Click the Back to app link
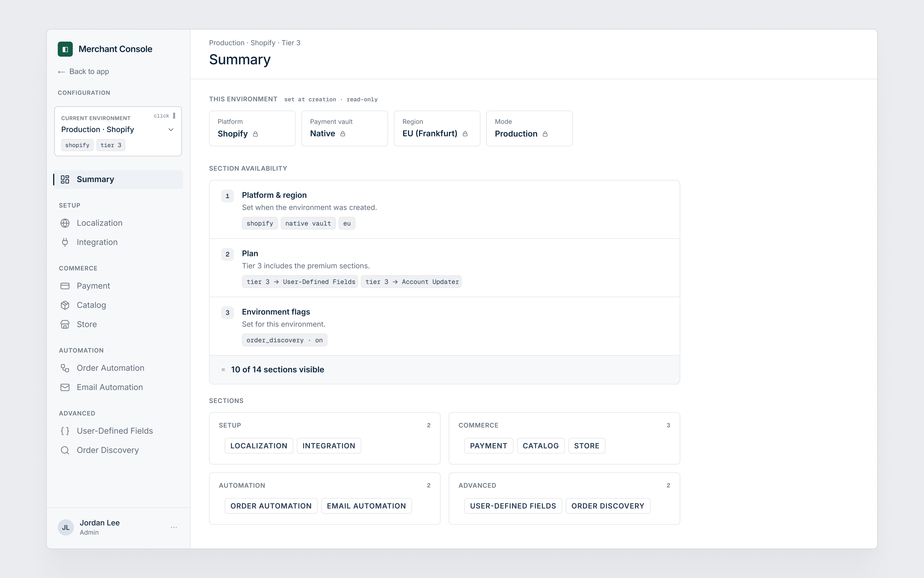 pos(84,72)
